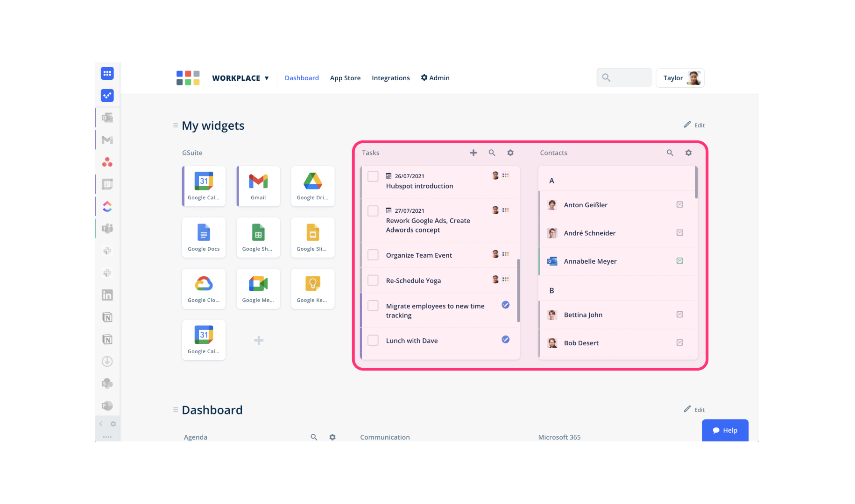Search within the Agenda widget
Viewport: 855px width, 504px height.
click(314, 437)
